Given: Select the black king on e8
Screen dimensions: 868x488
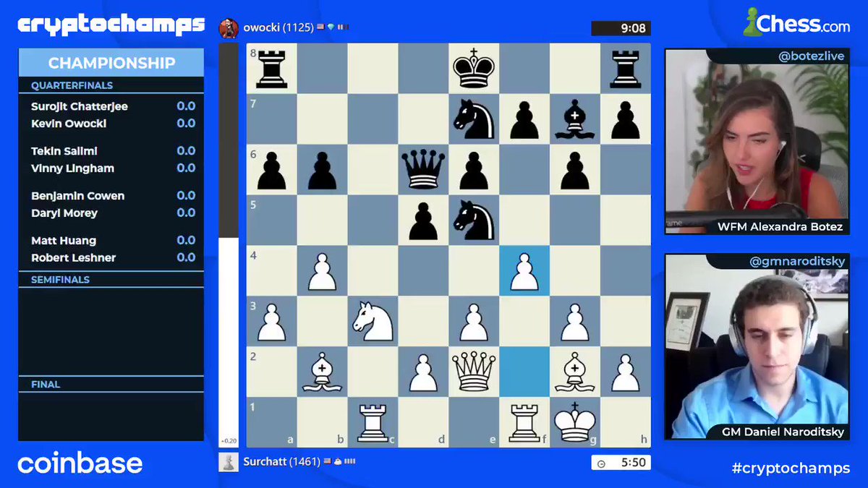Looking at the screenshot, I should [x=474, y=69].
